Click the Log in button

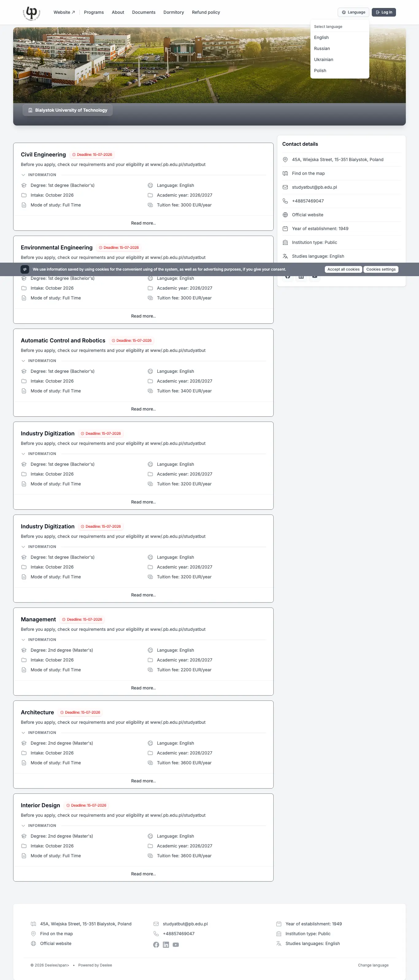pos(384,12)
